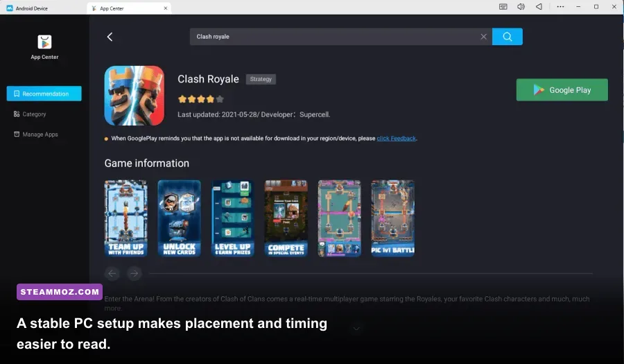The width and height of the screenshot is (624, 364).
Task: Click the screenshot gallery scrollbar track
Action: (371, 273)
